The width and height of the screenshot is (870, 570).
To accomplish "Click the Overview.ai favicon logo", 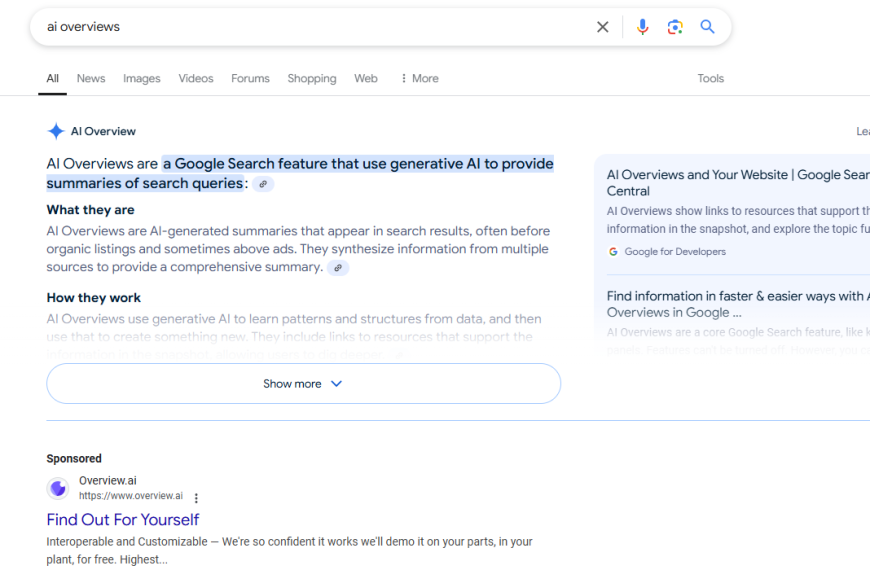I will pos(58,488).
